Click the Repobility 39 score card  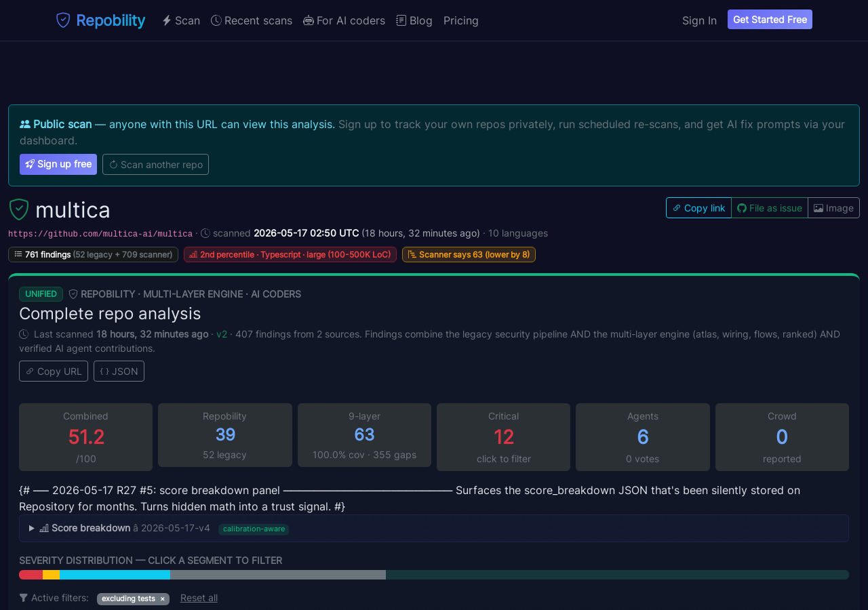pyautogui.click(x=225, y=435)
